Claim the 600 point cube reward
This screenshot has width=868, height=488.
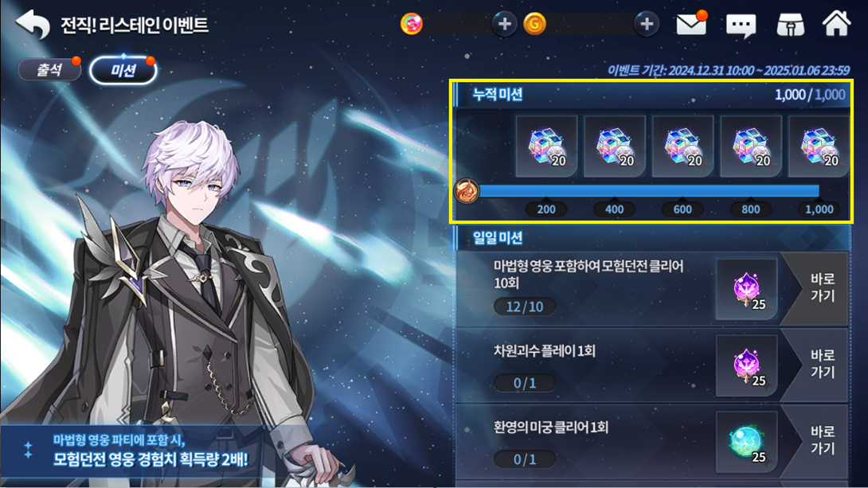(x=682, y=146)
